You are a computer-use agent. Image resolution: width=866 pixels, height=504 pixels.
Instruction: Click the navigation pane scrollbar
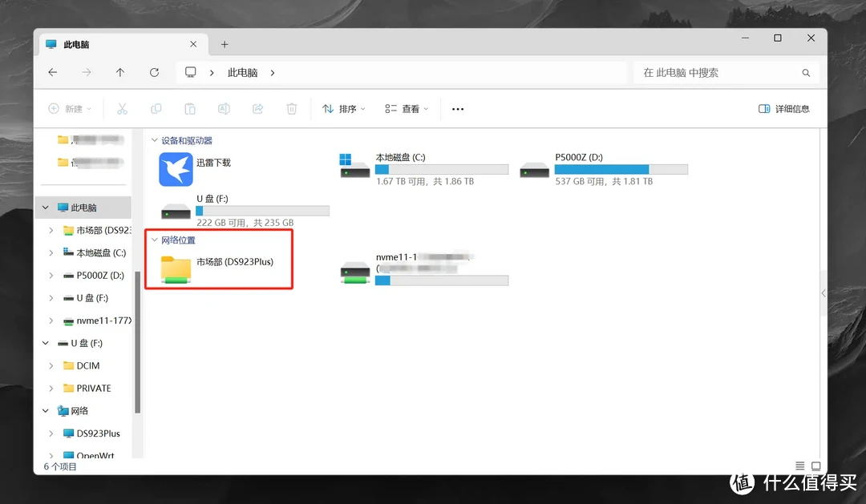click(x=138, y=342)
